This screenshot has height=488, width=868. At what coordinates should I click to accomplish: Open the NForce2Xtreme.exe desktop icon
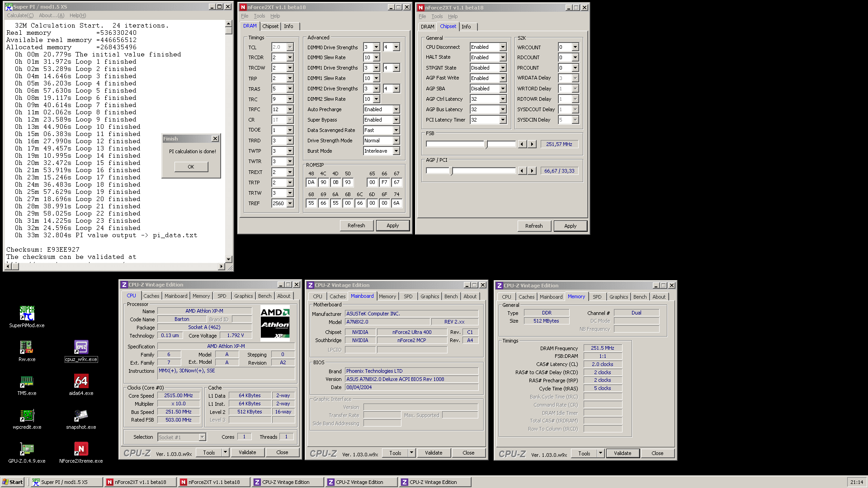(81, 452)
